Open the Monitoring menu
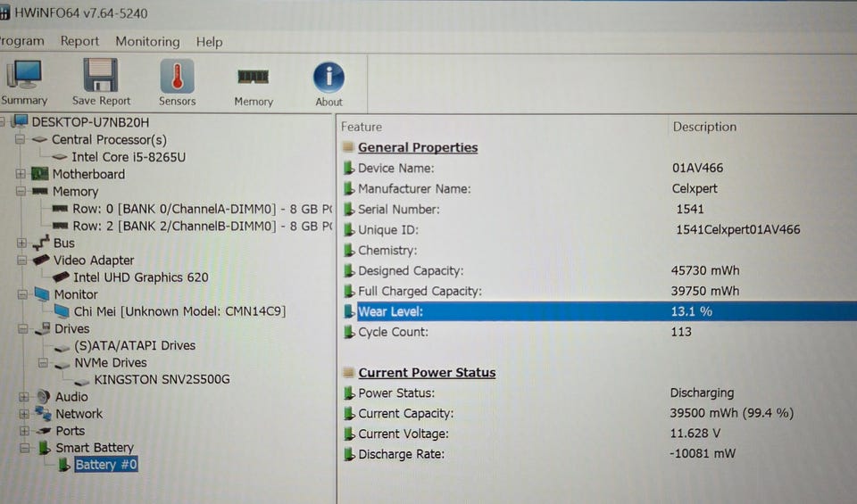 pos(147,42)
